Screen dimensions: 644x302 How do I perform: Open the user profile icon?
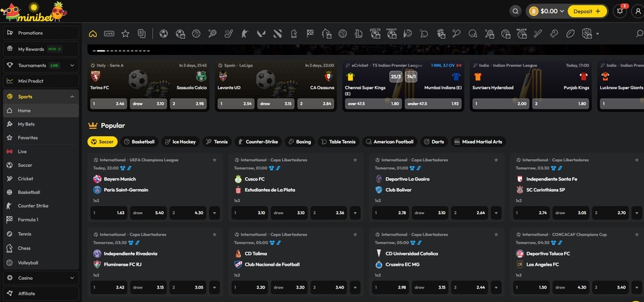638,11
